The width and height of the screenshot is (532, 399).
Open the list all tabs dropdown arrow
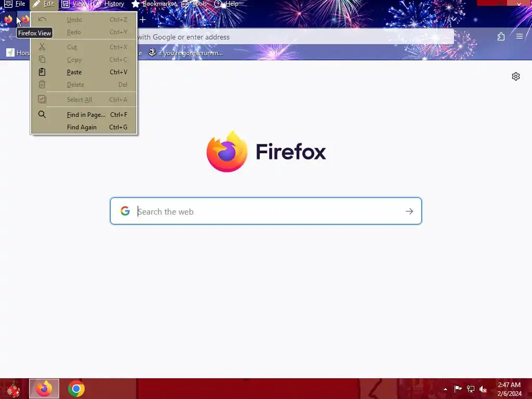click(x=454, y=19)
